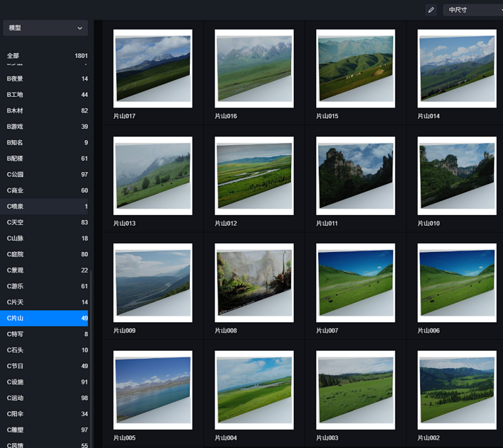Open the C设施 category
The width and height of the screenshot is (503, 448).
(x=44, y=382)
